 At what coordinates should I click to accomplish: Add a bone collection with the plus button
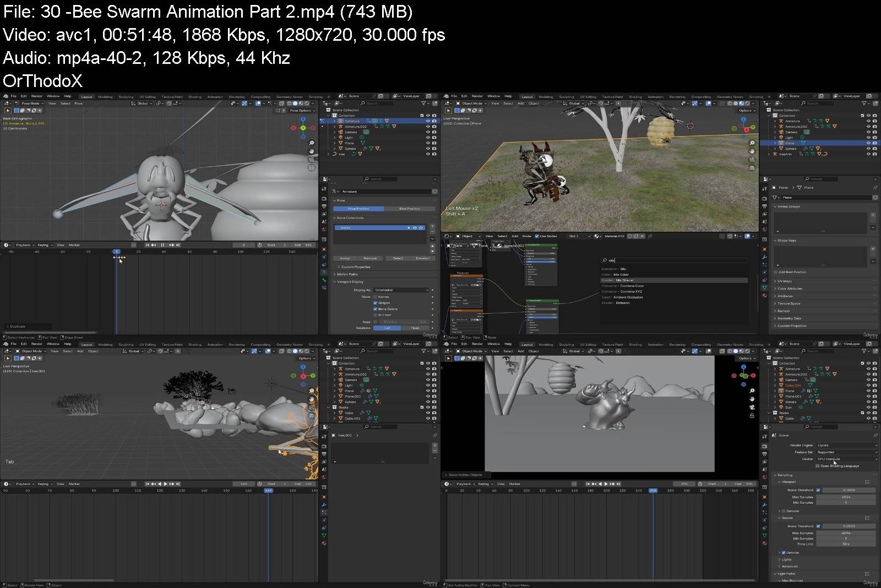[x=432, y=227]
